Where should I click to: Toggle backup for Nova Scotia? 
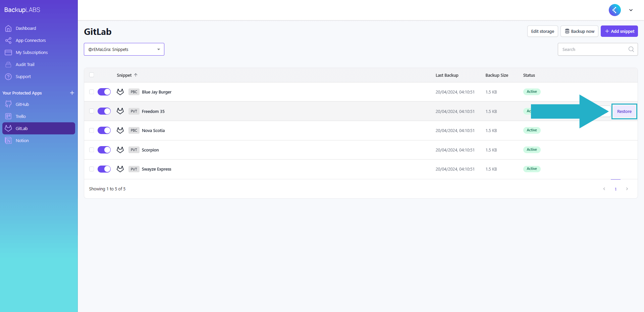[x=104, y=130]
